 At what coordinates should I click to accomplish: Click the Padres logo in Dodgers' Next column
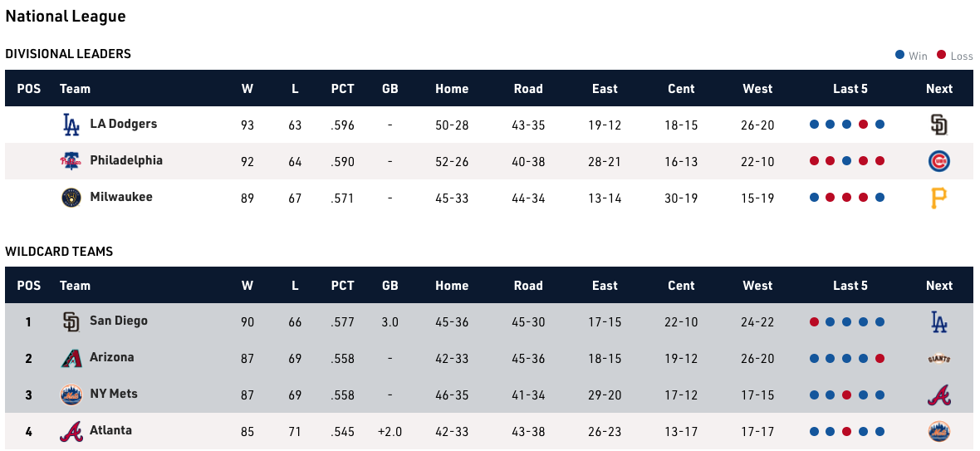click(939, 125)
